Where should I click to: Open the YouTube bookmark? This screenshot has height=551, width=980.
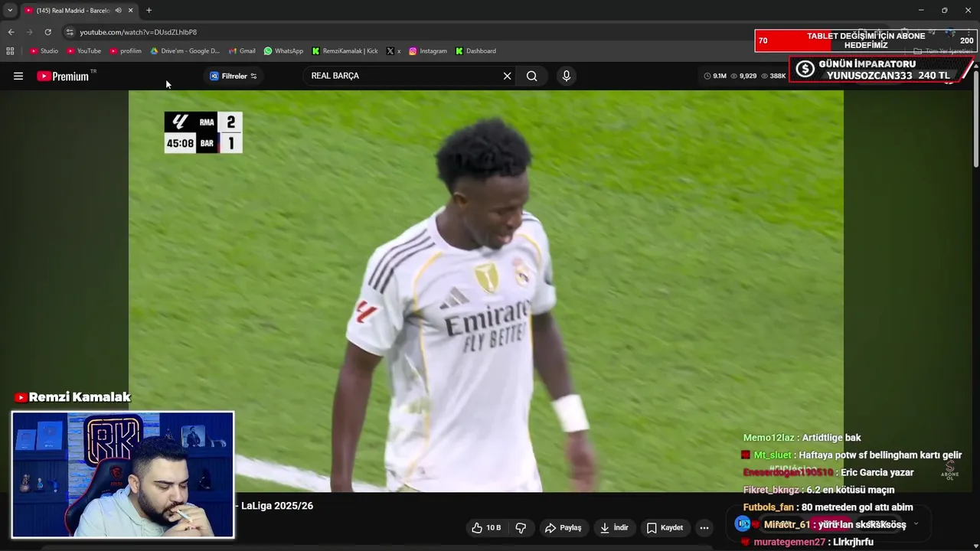tap(83, 51)
